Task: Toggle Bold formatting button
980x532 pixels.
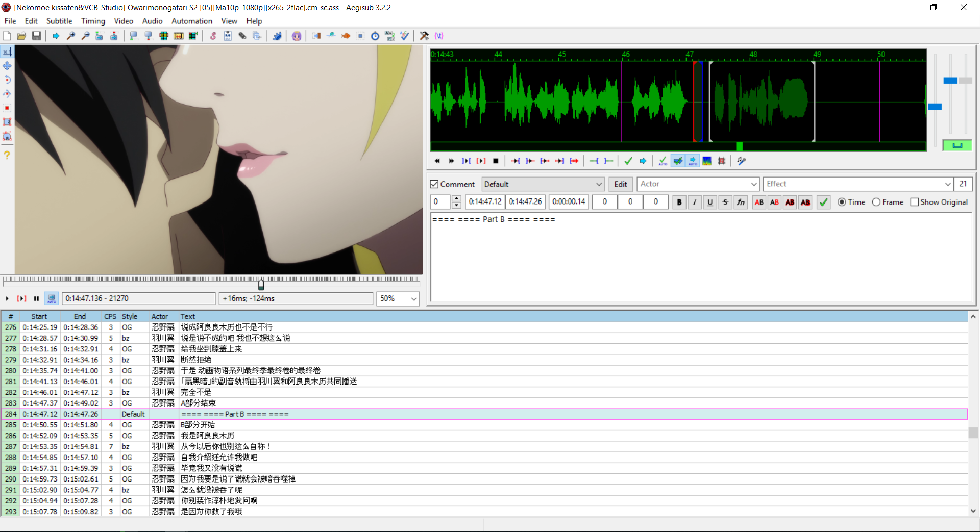Action: point(679,202)
